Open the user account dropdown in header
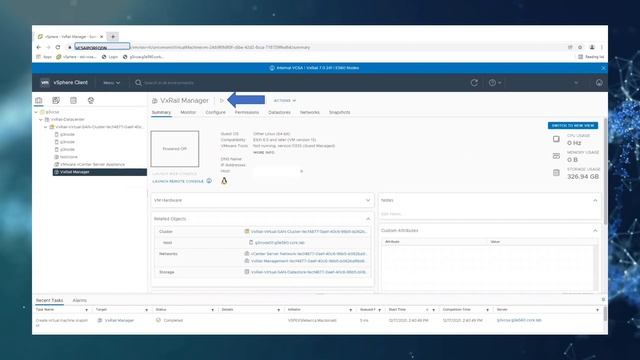Screen dimensions: 640x360 tap(576, 83)
